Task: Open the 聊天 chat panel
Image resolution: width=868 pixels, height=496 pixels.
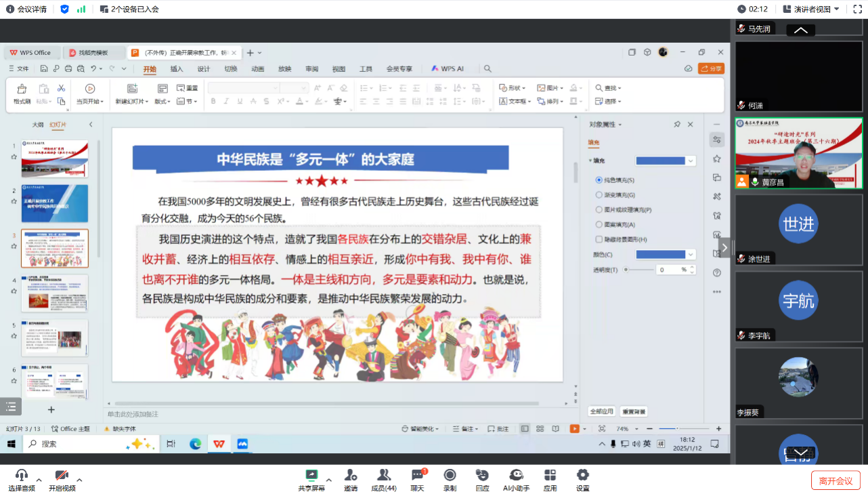Action: pos(417,475)
